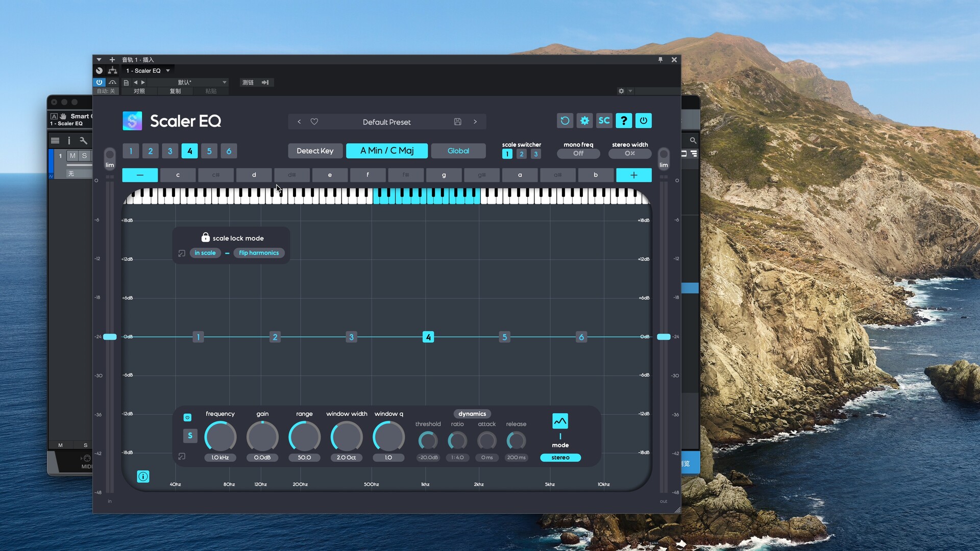Click the sidechain arrow icon next to 测链
The width and height of the screenshot is (980, 551).
coord(265,82)
